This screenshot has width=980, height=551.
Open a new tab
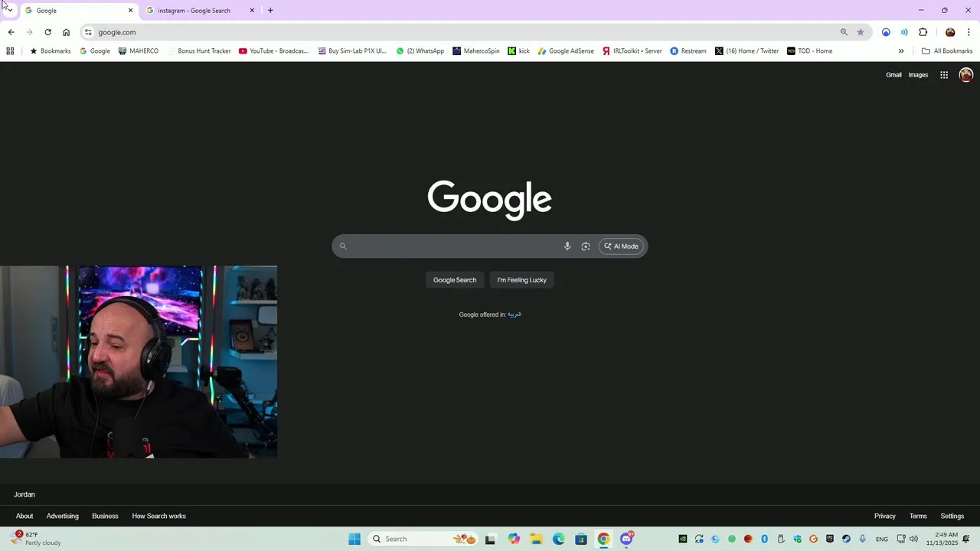click(270, 11)
